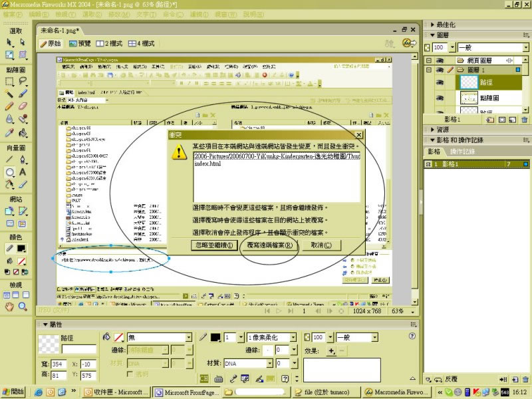Toggle hide slices and hotspots

[x=10, y=223]
